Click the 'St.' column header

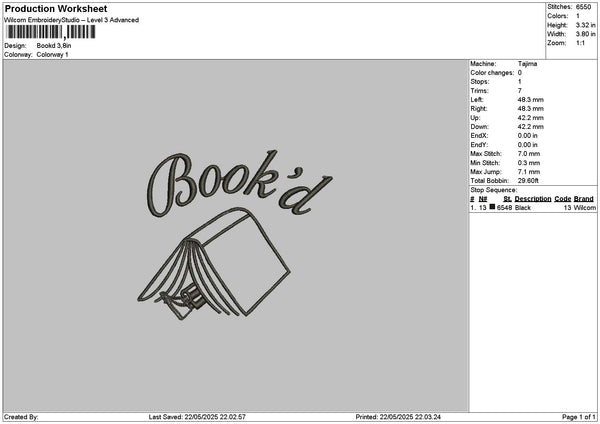507,199
